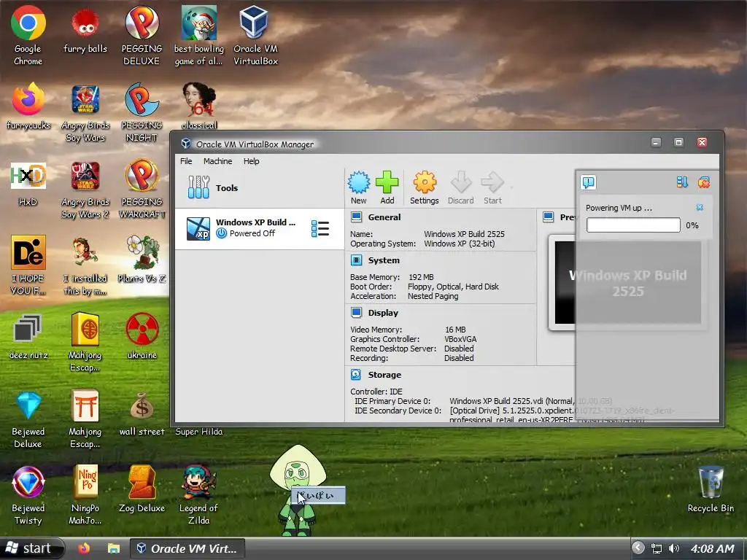
Task: Click the System section header
Action: pyautogui.click(x=384, y=260)
